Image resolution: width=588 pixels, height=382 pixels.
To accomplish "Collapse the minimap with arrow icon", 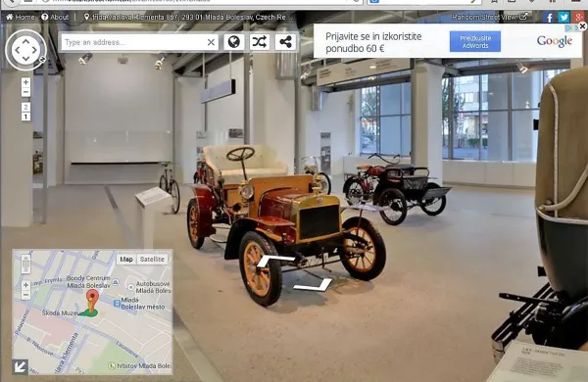I will click(21, 366).
